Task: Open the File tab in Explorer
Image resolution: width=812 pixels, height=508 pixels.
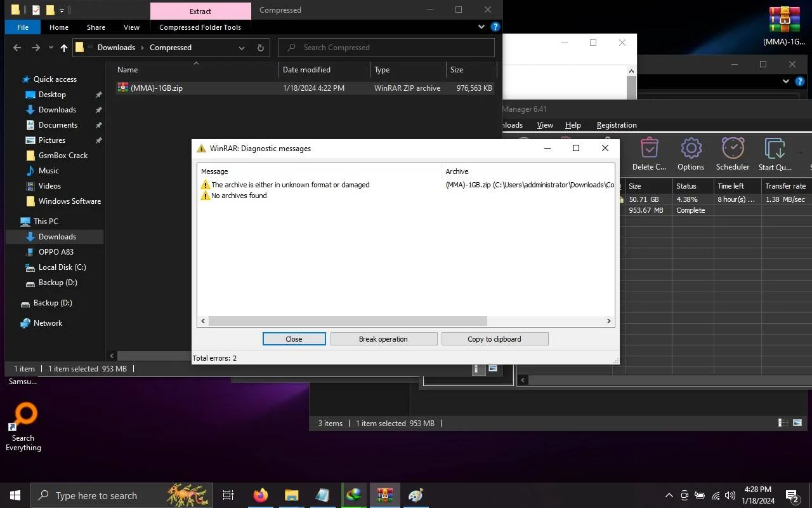Action: pyautogui.click(x=23, y=27)
